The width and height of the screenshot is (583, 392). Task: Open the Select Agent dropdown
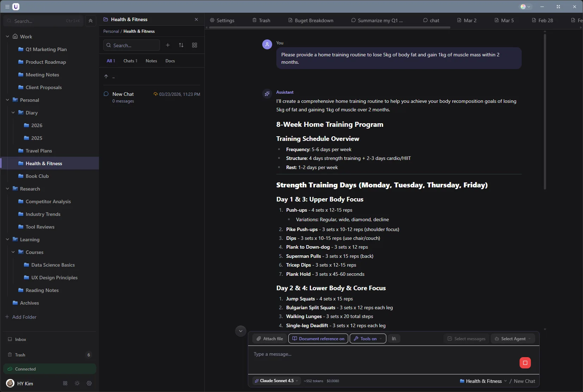[513, 338]
